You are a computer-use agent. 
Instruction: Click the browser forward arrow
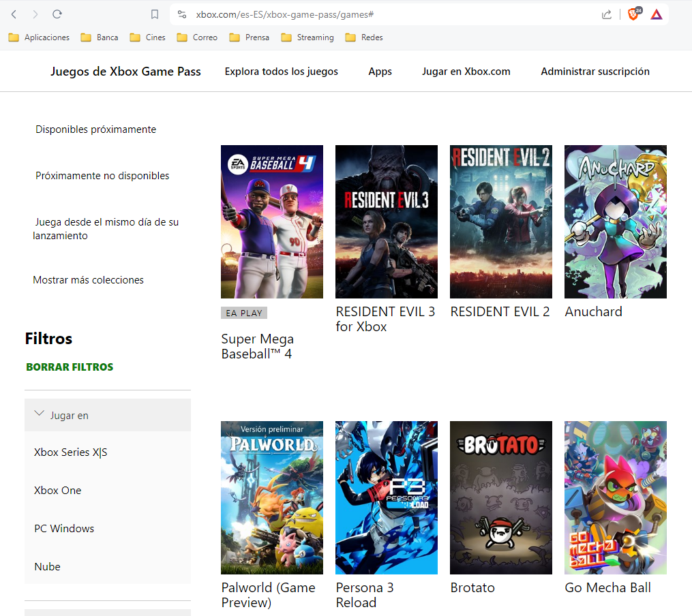point(35,14)
